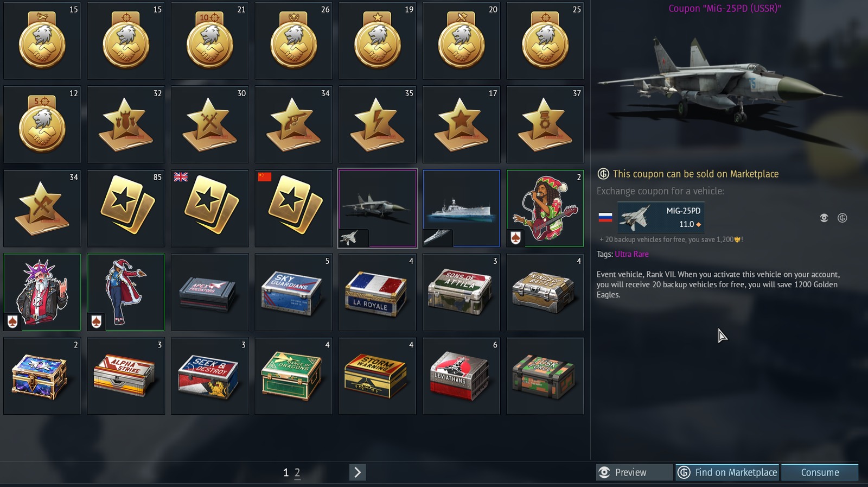Screen dimensions: 868x487
Task: Select the Leviathans crate
Action: click(x=461, y=376)
